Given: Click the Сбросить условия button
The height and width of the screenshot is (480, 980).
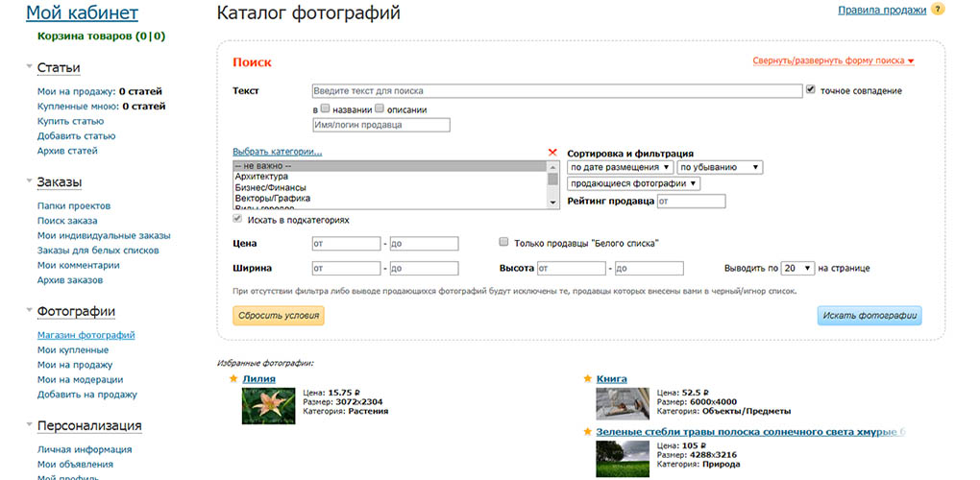Looking at the screenshot, I should point(278,315).
